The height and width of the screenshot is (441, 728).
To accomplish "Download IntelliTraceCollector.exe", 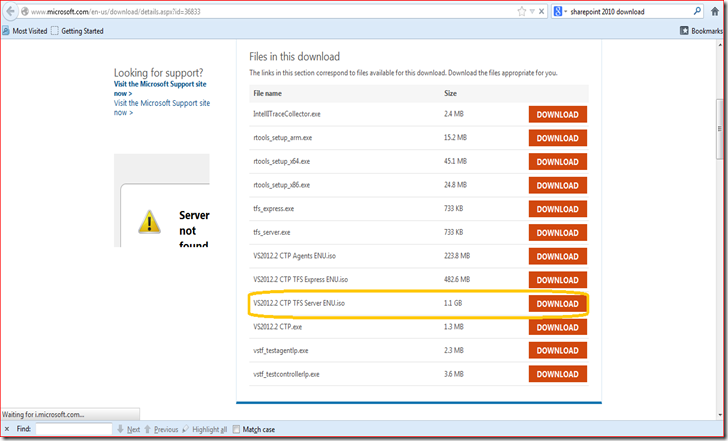I will pyautogui.click(x=558, y=114).
